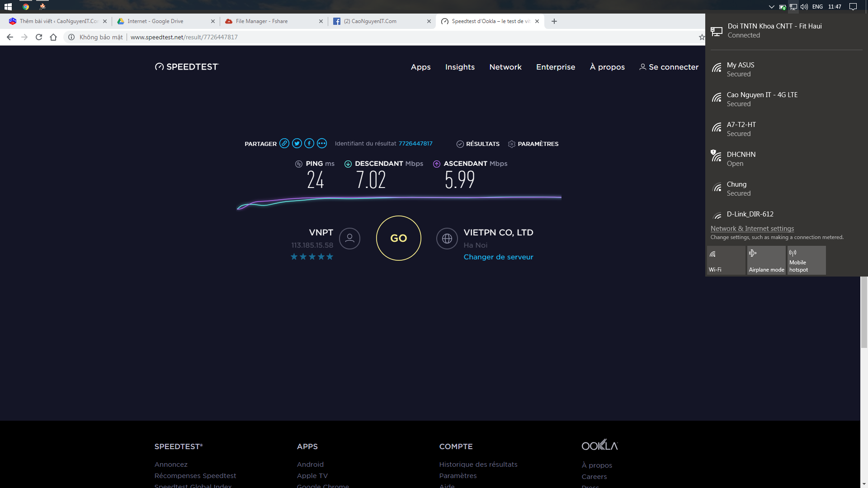Click the RÉSULTATS checkmark icon

(460, 144)
